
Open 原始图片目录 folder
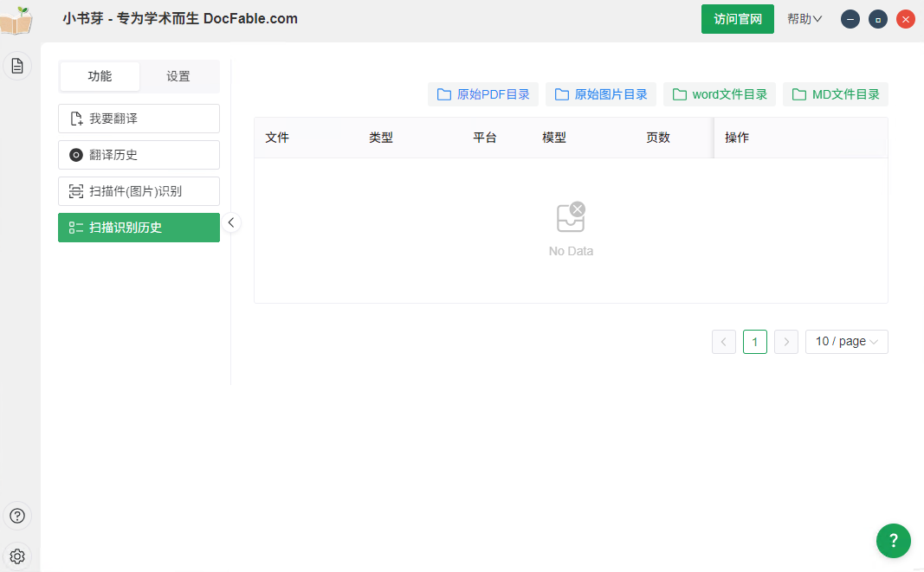601,94
